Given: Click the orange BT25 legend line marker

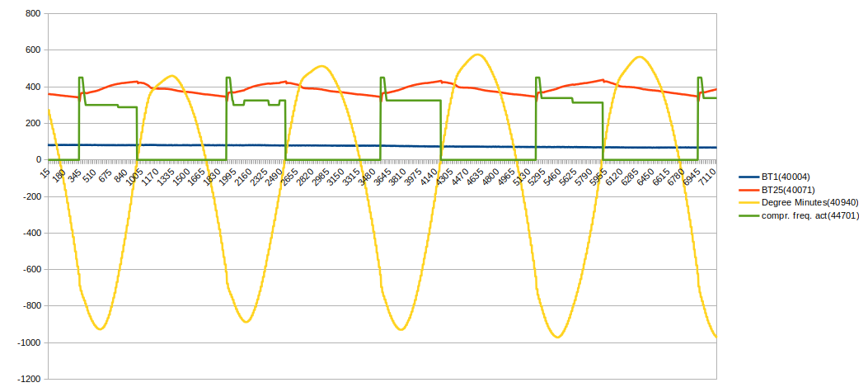Looking at the screenshot, I should pyautogui.click(x=748, y=190).
